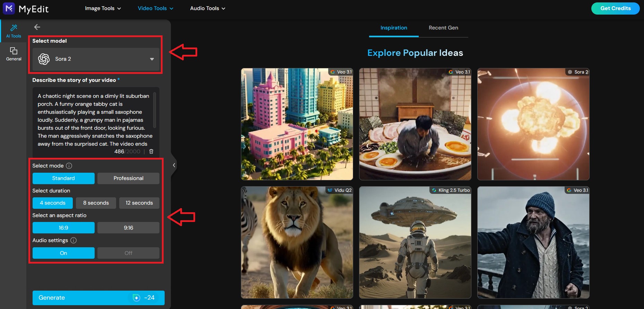Viewport: 644px width, 309px height.
Task: Click the -24 credits cost text
Action: (x=149, y=298)
